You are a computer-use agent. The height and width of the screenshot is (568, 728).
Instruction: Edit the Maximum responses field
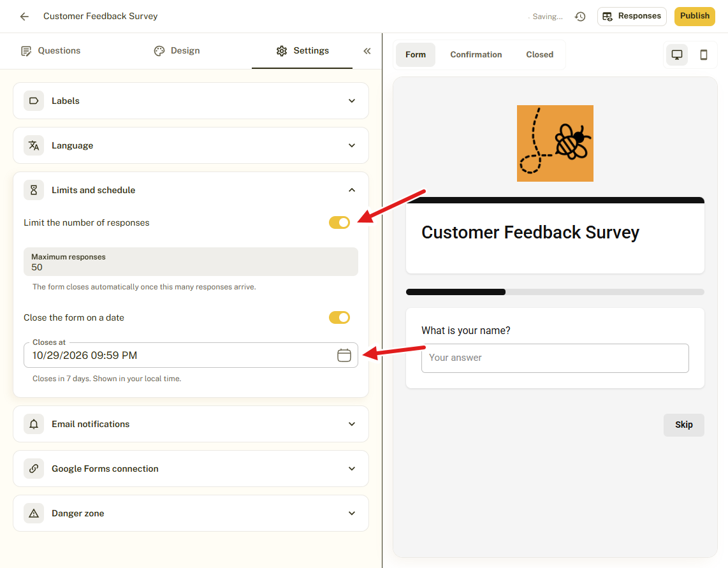click(x=191, y=262)
